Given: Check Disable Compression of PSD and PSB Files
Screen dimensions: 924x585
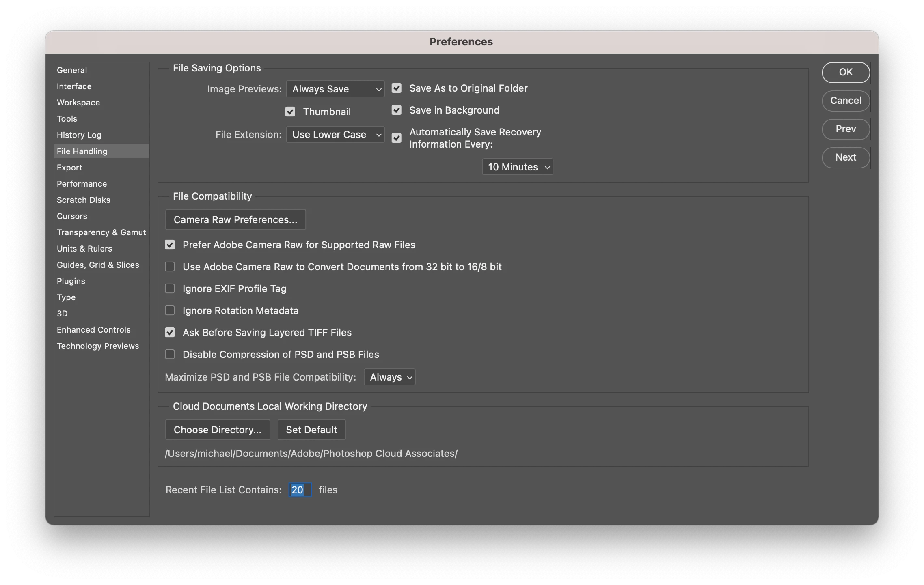Looking at the screenshot, I should point(170,355).
